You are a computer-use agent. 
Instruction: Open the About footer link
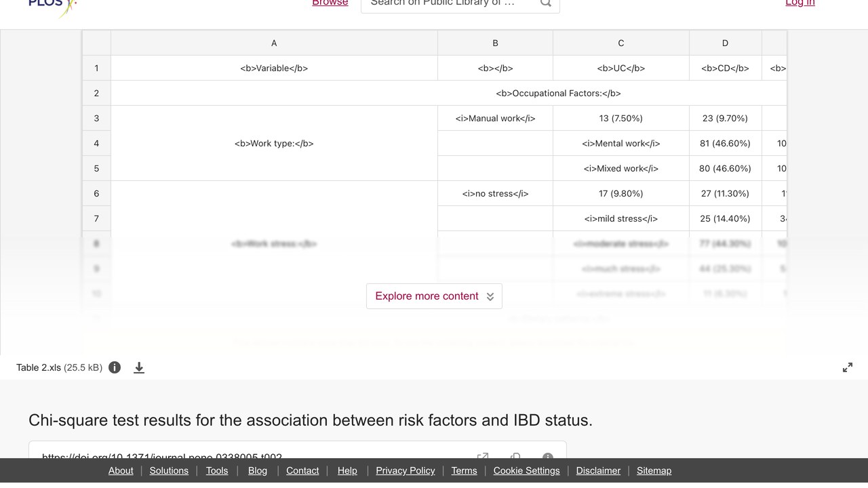(121, 470)
